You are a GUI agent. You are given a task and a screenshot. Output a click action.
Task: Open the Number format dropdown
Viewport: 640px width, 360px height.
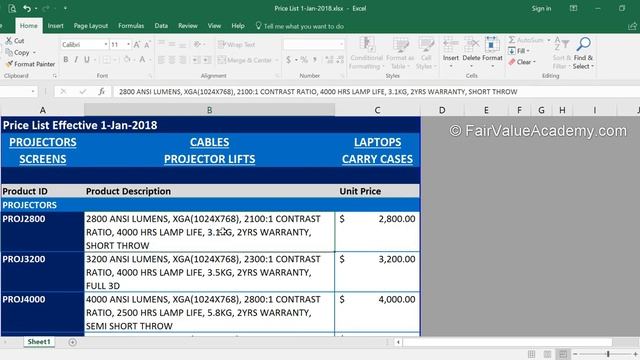pyautogui.click(x=341, y=44)
